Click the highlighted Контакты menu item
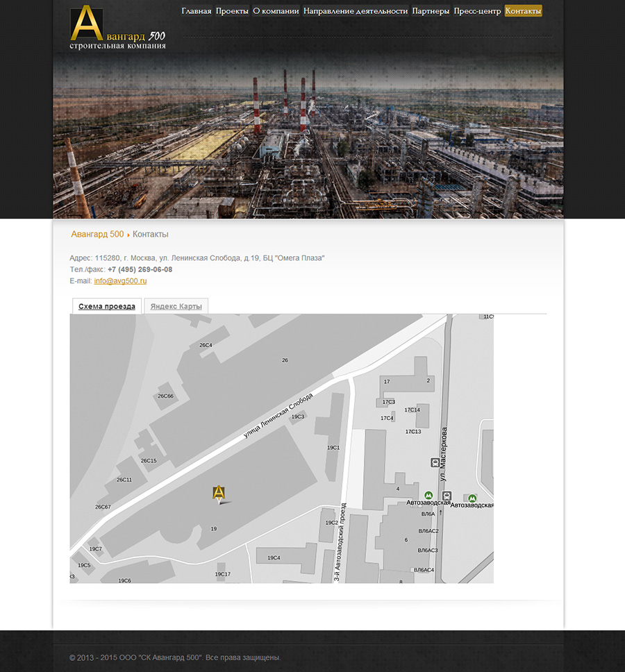 (523, 11)
